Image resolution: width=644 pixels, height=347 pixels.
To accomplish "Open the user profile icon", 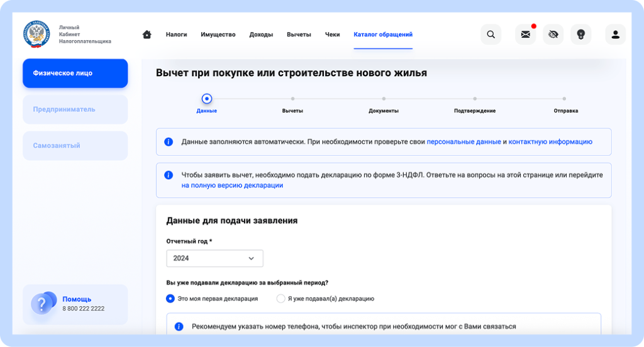I will click(x=615, y=35).
